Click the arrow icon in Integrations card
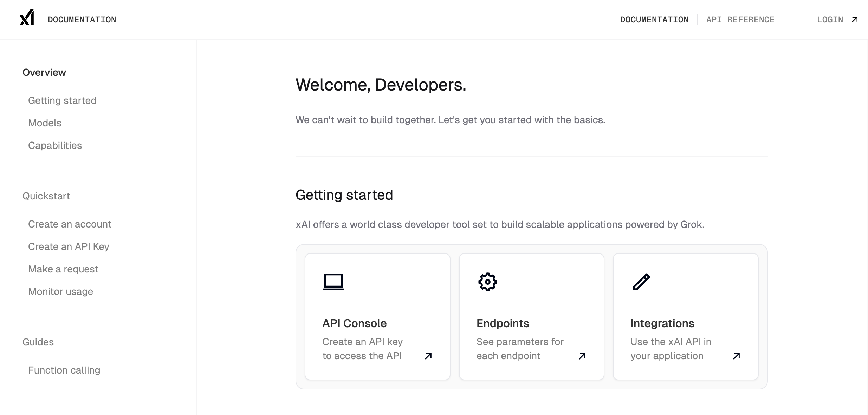868x415 pixels. (x=736, y=356)
